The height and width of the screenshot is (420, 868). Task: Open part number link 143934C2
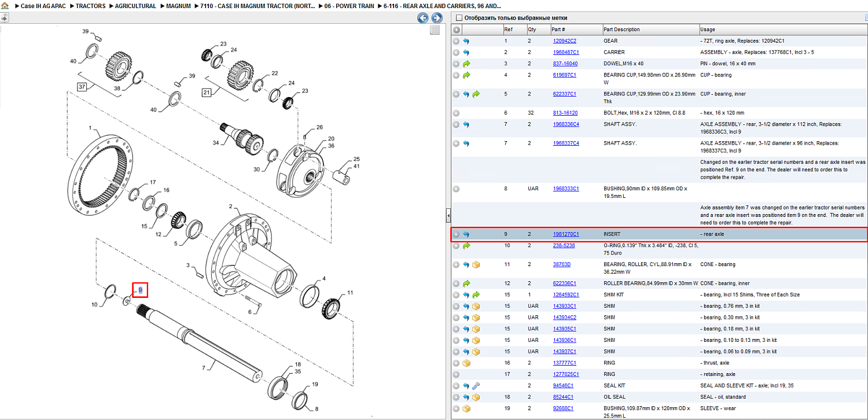565,318
